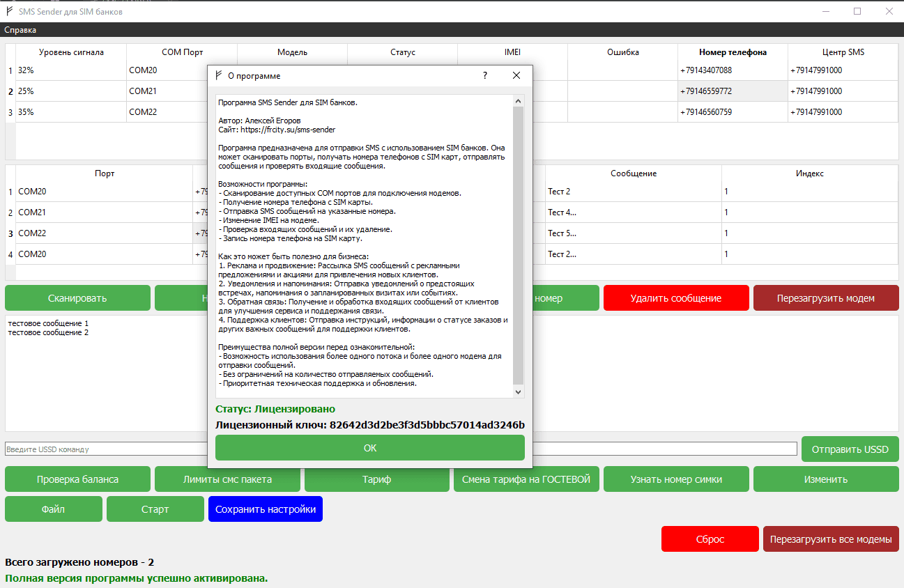The width and height of the screenshot is (904, 588).
Task: Open the Справка menu
Action: point(20,30)
